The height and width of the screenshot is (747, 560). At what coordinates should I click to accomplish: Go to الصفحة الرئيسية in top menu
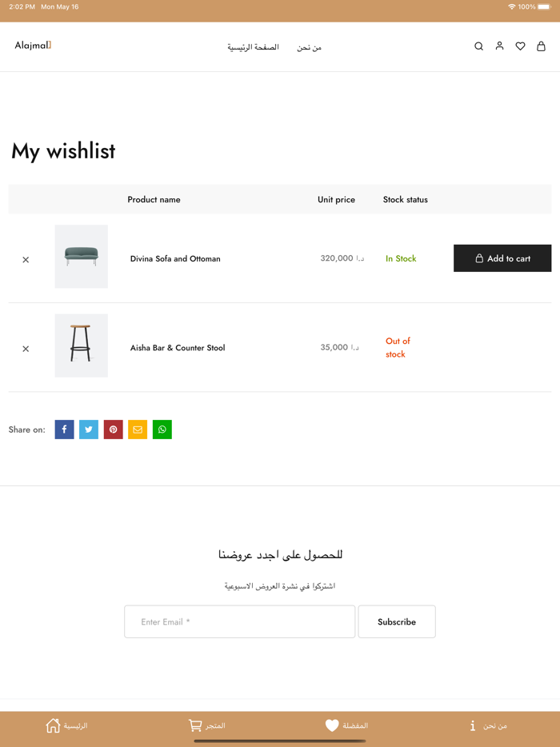pyautogui.click(x=253, y=47)
